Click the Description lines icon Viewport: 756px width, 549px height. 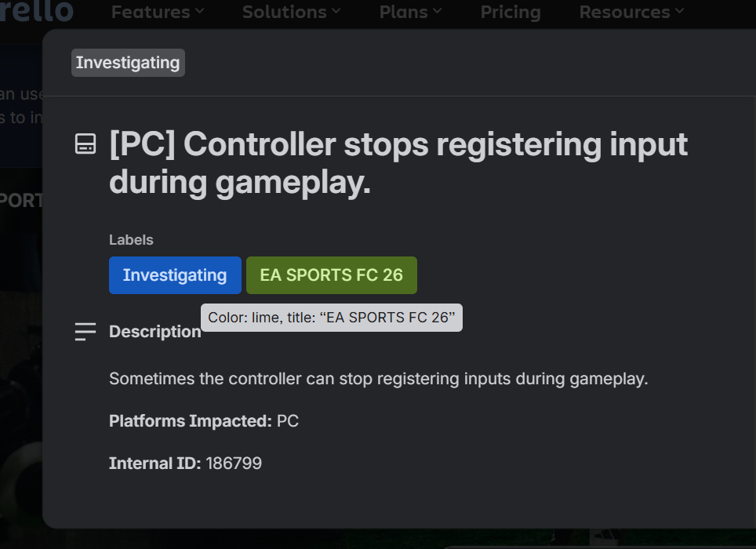[85, 332]
